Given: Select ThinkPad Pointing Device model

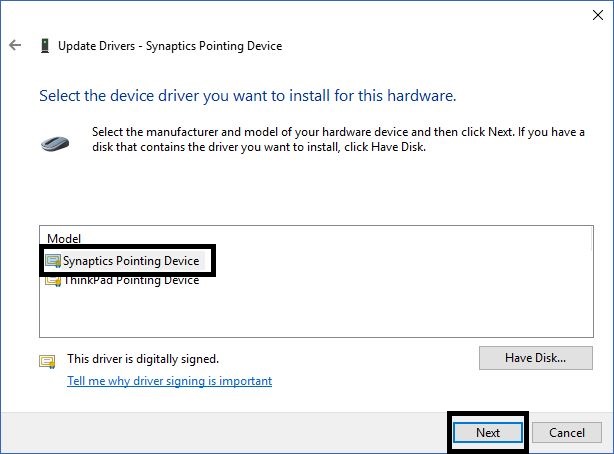Looking at the screenshot, I should 123,280.
